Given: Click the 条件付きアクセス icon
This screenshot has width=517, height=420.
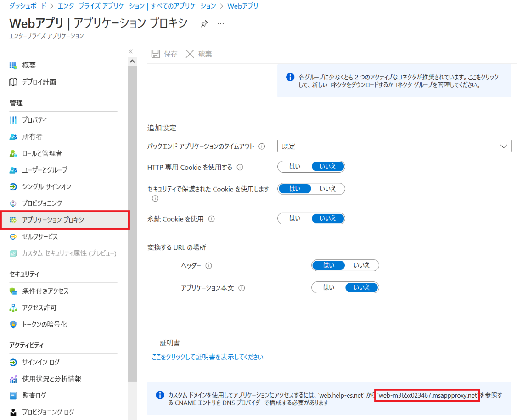Looking at the screenshot, I should [13, 291].
